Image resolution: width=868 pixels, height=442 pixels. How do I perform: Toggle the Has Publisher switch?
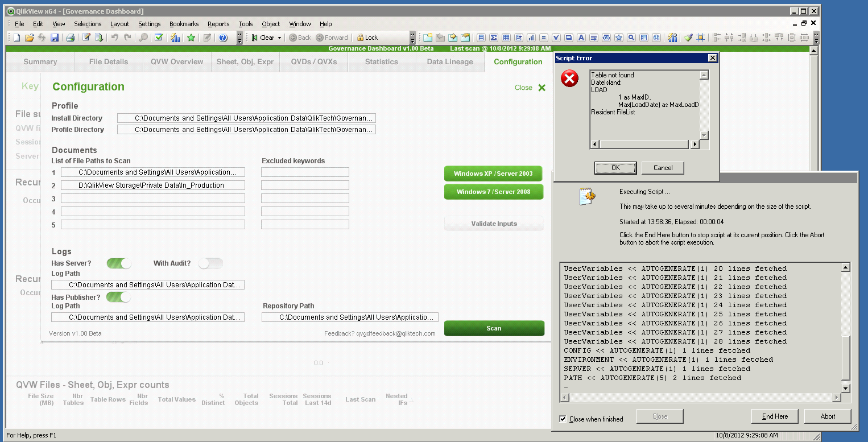click(x=119, y=297)
